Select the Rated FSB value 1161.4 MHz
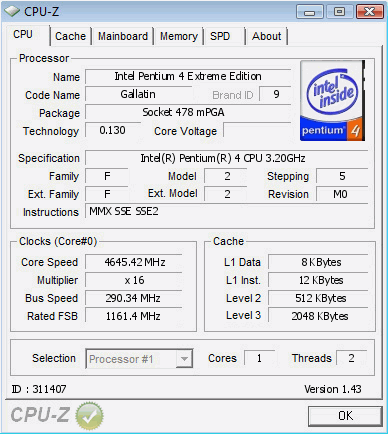The height and width of the screenshot is (434, 388). pos(134,316)
